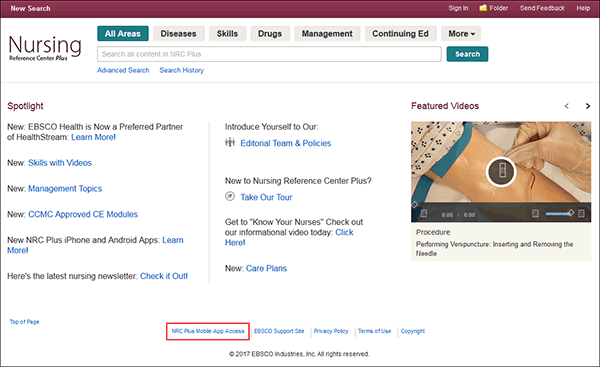Viewport: 600px width, 367px height.
Task: Open Terms of Use link
Action: click(x=375, y=331)
